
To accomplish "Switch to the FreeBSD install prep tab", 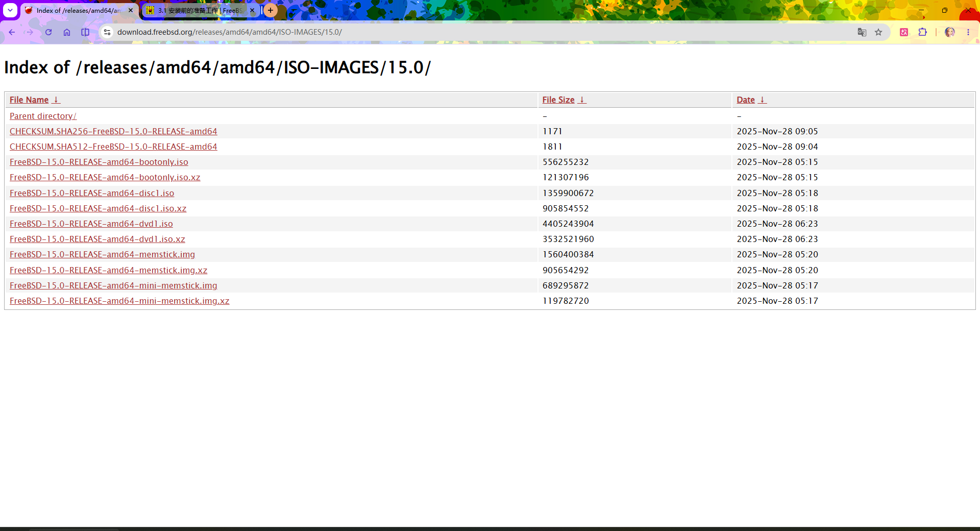I will pyautogui.click(x=200, y=10).
